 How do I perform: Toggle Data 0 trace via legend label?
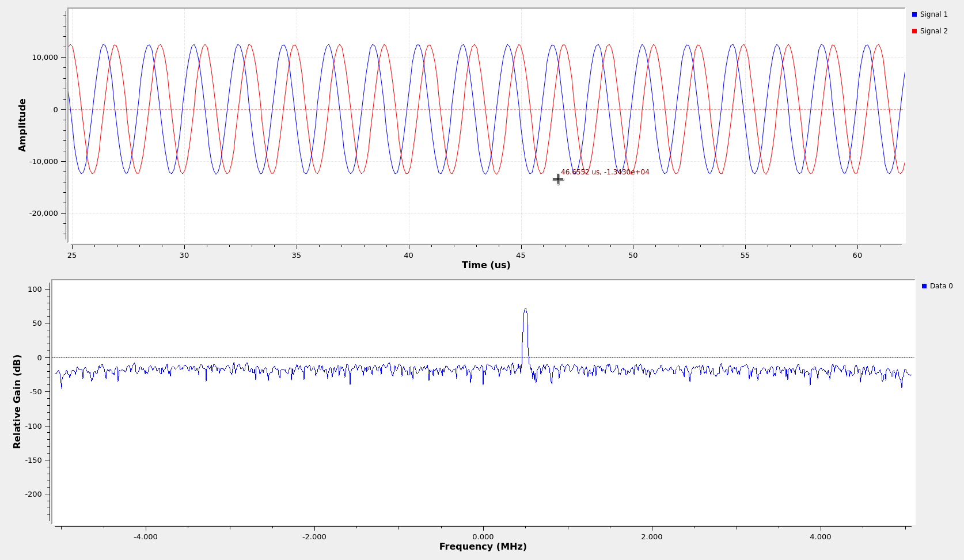tap(941, 286)
